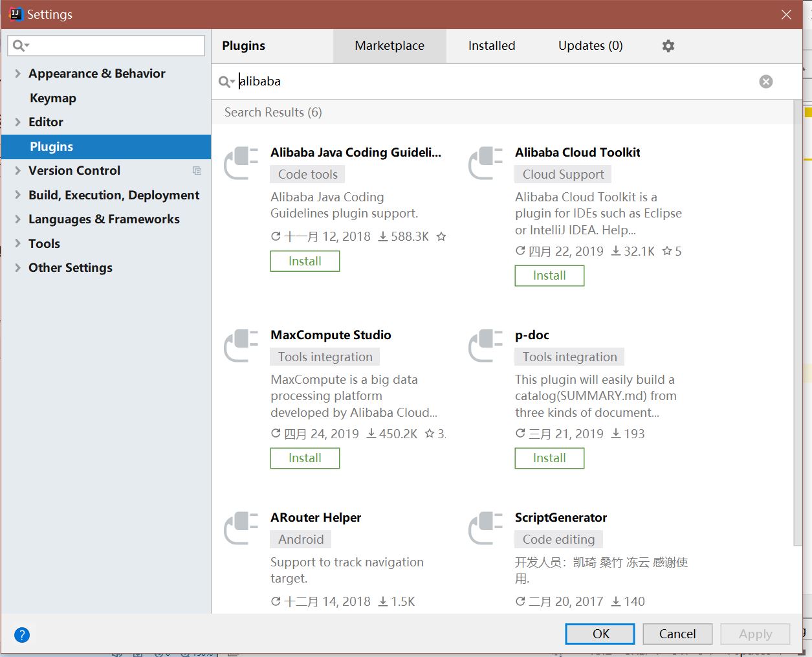Click ScriptGenerator's 140 downloads count

click(x=634, y=602)
